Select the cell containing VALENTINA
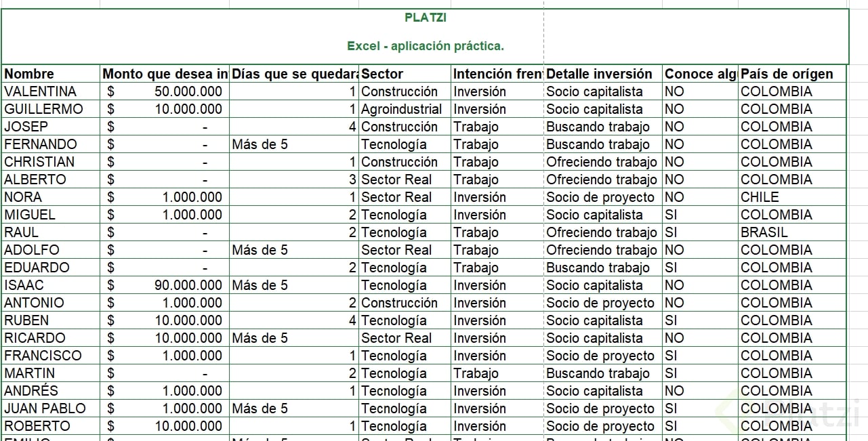The height and width of the screenshot is (441, 868). pos(41,91)
